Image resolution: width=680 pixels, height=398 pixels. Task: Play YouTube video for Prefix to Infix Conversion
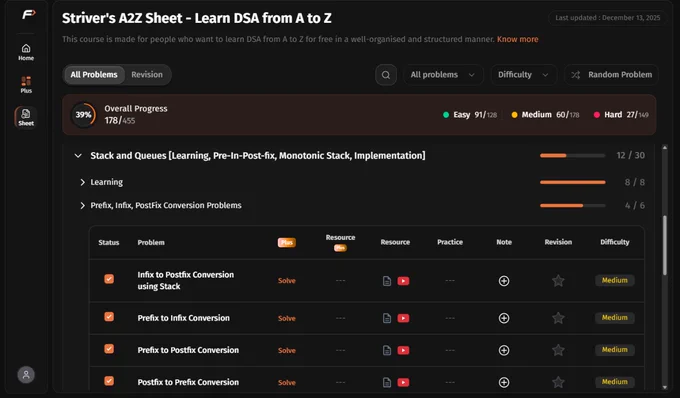point(403,318)
